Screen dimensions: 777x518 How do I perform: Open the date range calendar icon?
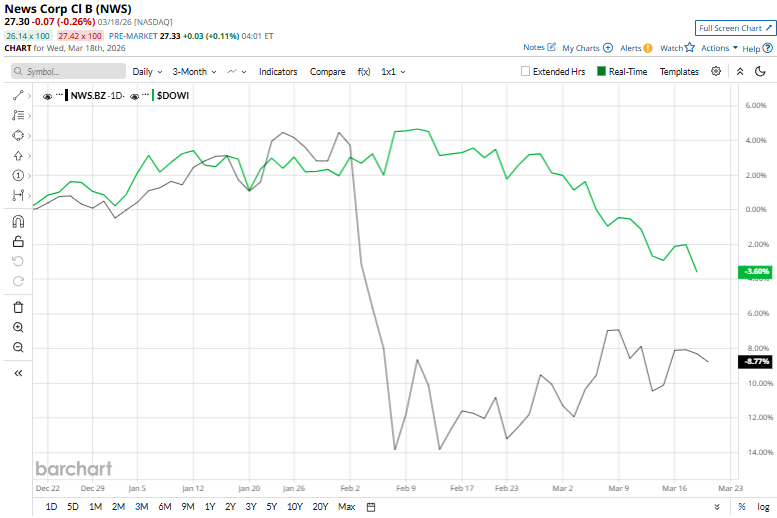pyautogui.click(x=371, y=507)
